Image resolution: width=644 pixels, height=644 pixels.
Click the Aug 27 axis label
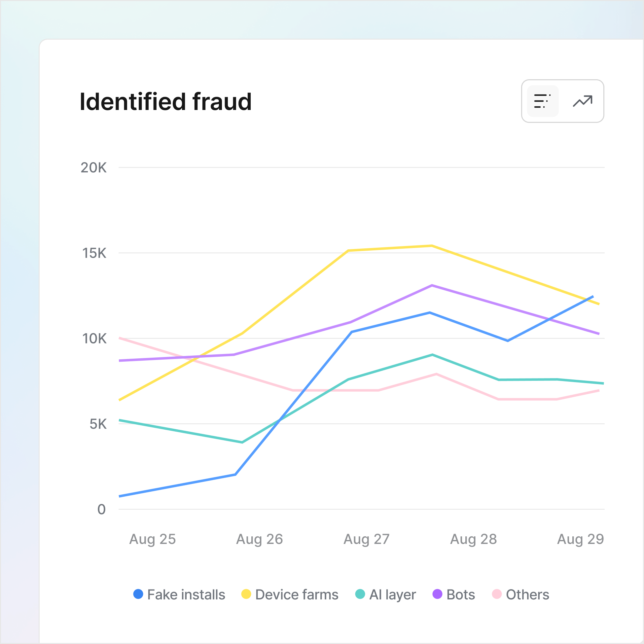[x=367, y=539]
